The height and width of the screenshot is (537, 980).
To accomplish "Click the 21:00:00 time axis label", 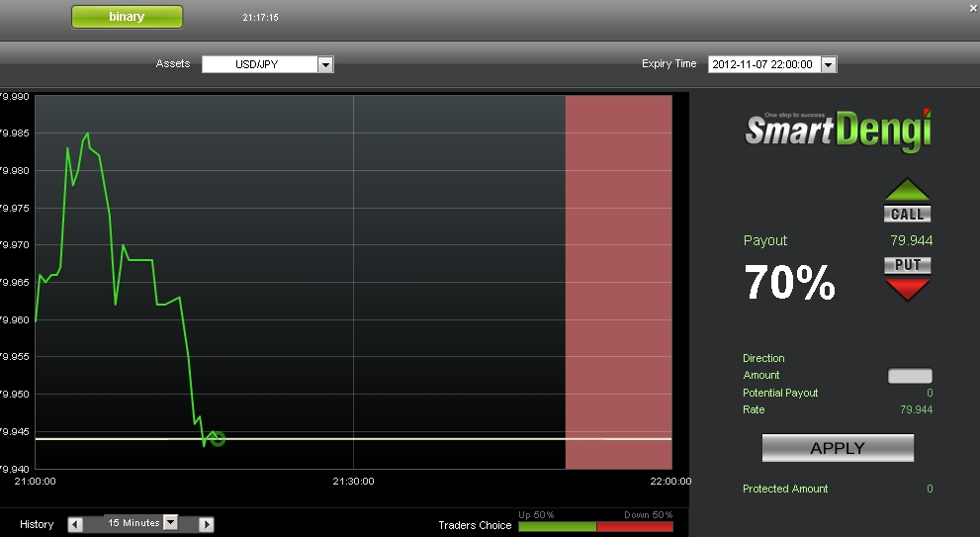I will (x=35, y=482).
